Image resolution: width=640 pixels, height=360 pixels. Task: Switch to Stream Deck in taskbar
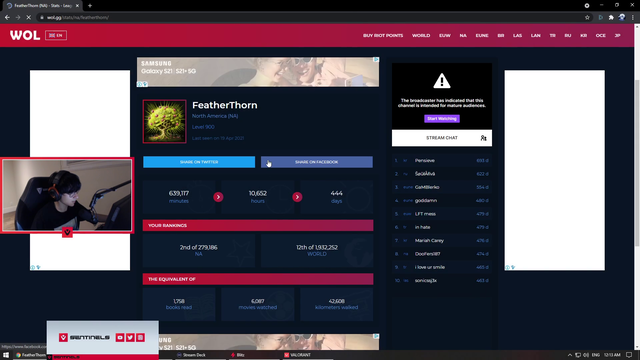[x=191, y=355]
